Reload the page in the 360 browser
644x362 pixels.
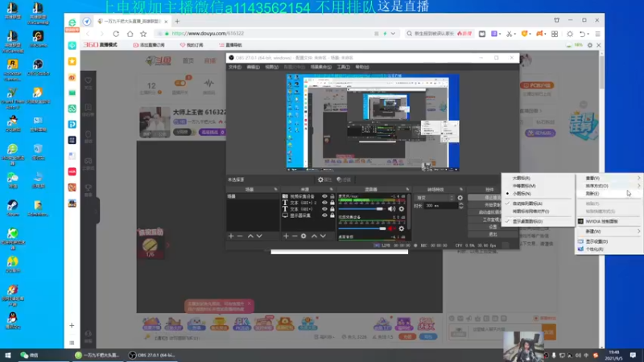pyautogui.click(x=116, y=34)
